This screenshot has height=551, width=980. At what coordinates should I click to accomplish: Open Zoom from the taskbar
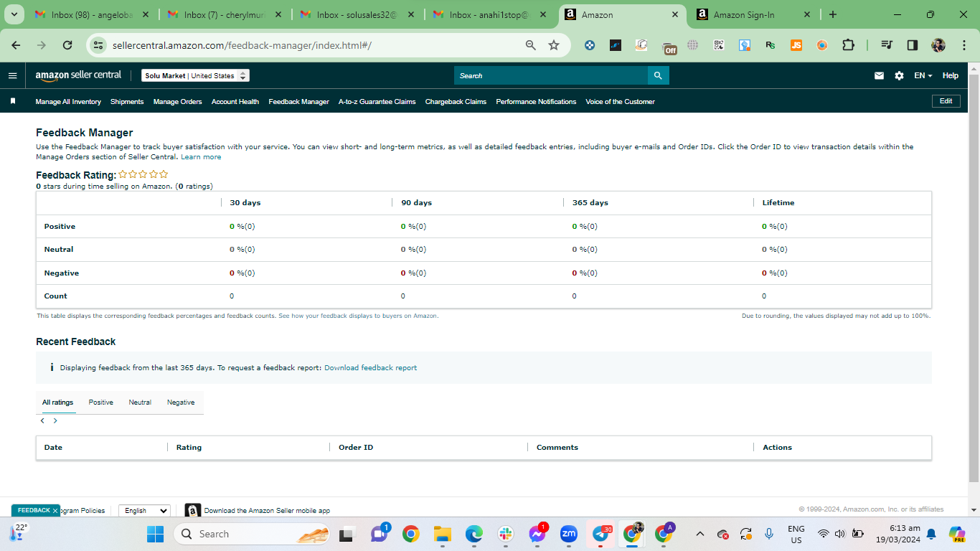pyautogui.click(x=569, y=534)
